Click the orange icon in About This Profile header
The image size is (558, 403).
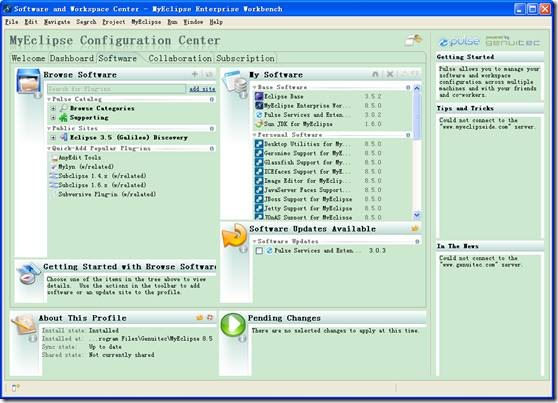pyautogui.click(x=199, y=317)
